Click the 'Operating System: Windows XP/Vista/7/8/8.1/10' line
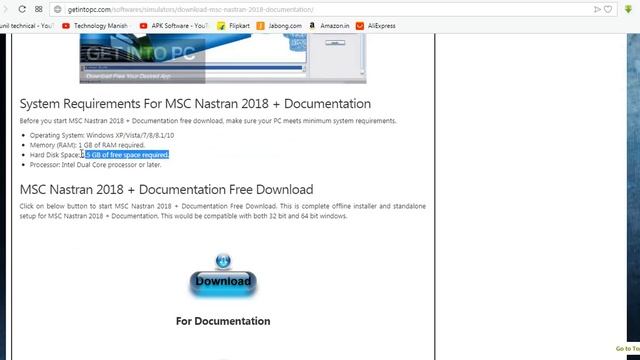This screenshot has height=360, width=640. tap(102, 135)
